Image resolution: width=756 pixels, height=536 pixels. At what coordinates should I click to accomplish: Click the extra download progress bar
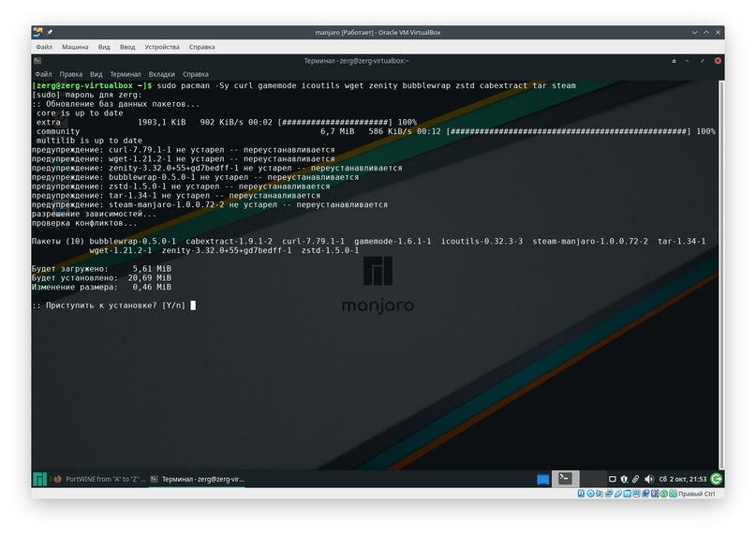click(x=335, y=122)
